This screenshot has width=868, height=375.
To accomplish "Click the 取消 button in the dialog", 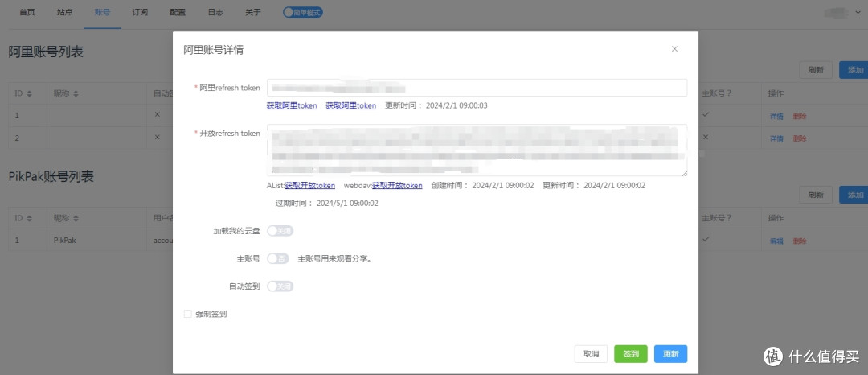I will 591,354.
